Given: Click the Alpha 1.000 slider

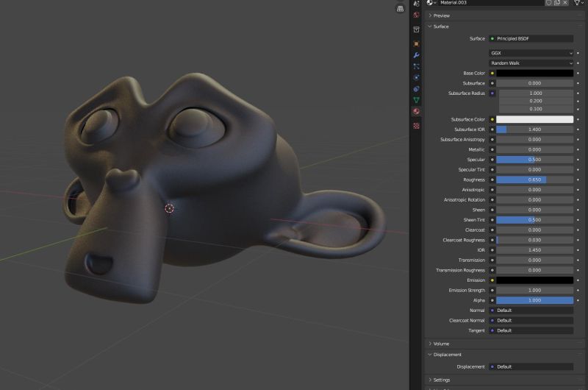Looking at the screenshot, I should point(535,300).
